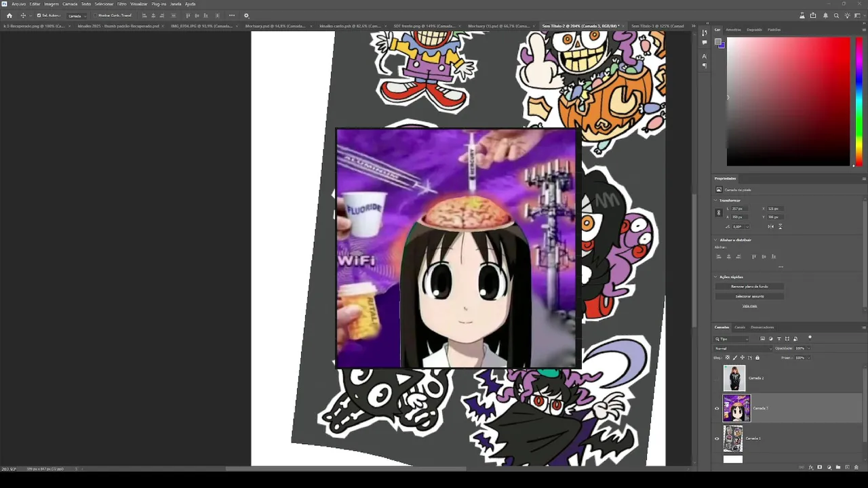This screenshot has height=488, width=868.
Task: Toggle the layer filter on/off switch
Action: pyautogui.click(x=810, y=338)
